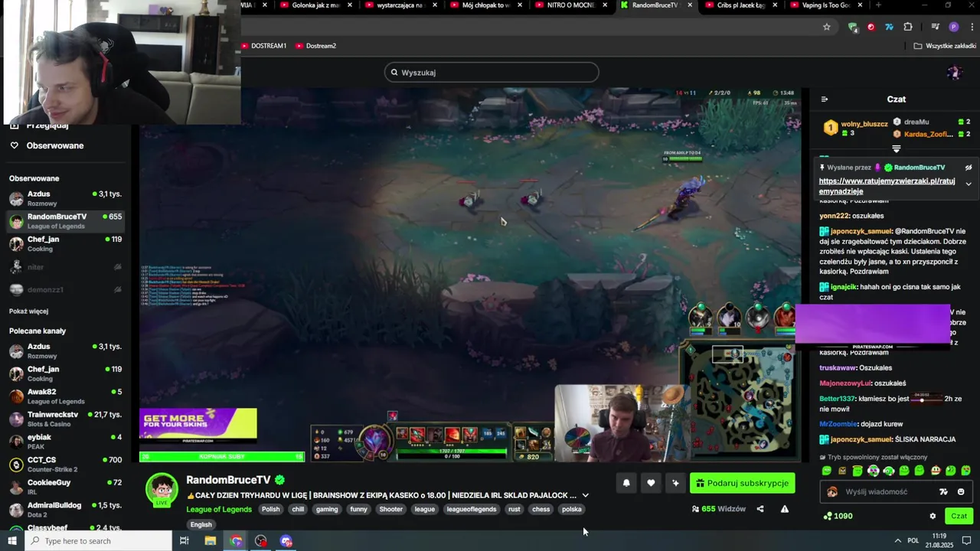Click the leagueoflegends tag
This screenshot has height=551, width=980.
pyautogui.click(x=472, y=509)
